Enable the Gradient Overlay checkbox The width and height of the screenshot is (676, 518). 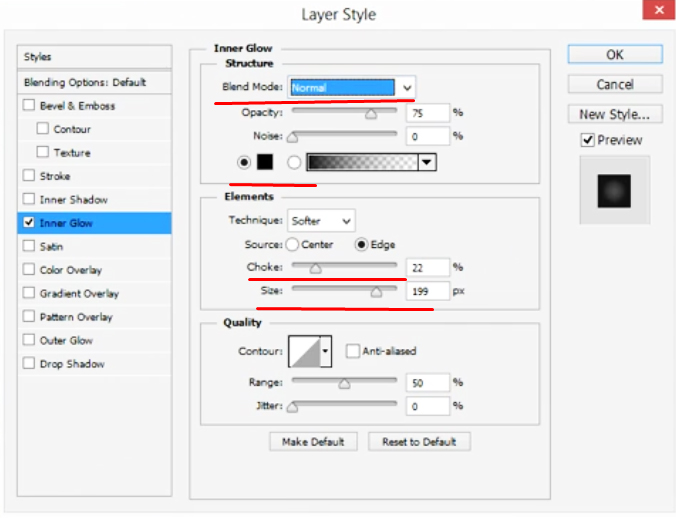(x=29, y=293)
